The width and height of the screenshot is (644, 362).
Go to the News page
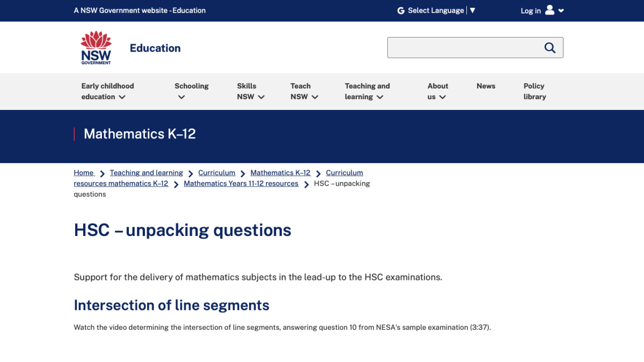[x=486, y=86]
